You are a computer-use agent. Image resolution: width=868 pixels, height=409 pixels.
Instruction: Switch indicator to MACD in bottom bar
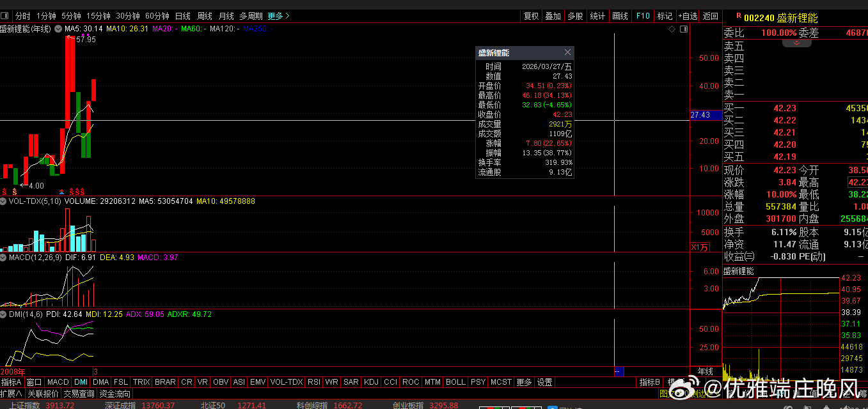click(58, 382)
